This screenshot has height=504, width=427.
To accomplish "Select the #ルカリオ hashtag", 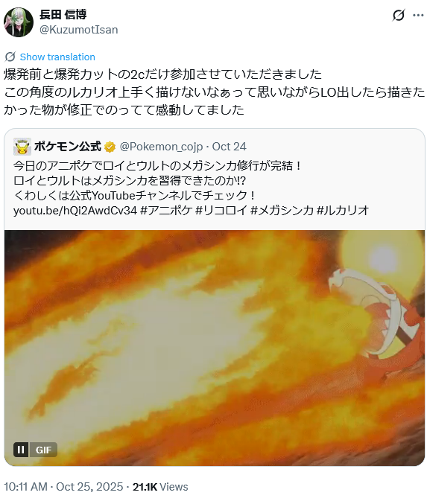I will click(x=343, y=211).
